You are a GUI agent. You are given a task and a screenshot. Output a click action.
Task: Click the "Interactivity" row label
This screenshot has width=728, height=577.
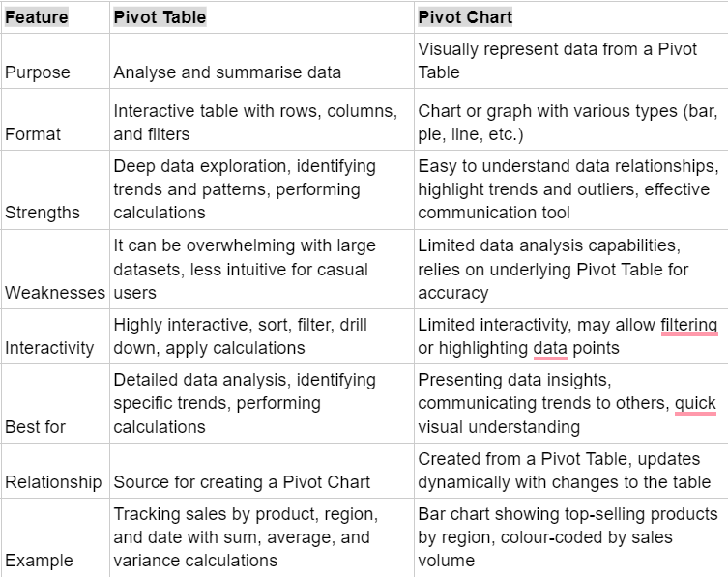tap(50, 347)
